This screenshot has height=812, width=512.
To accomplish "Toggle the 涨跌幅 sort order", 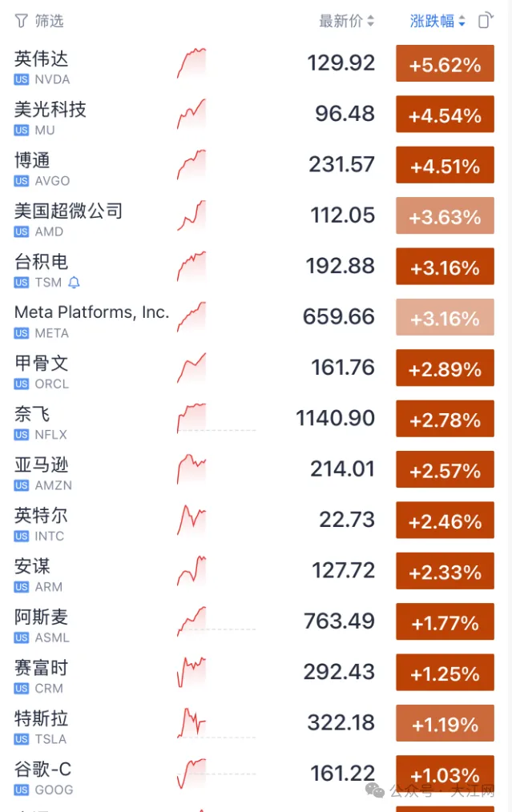I will pos(437,22).
